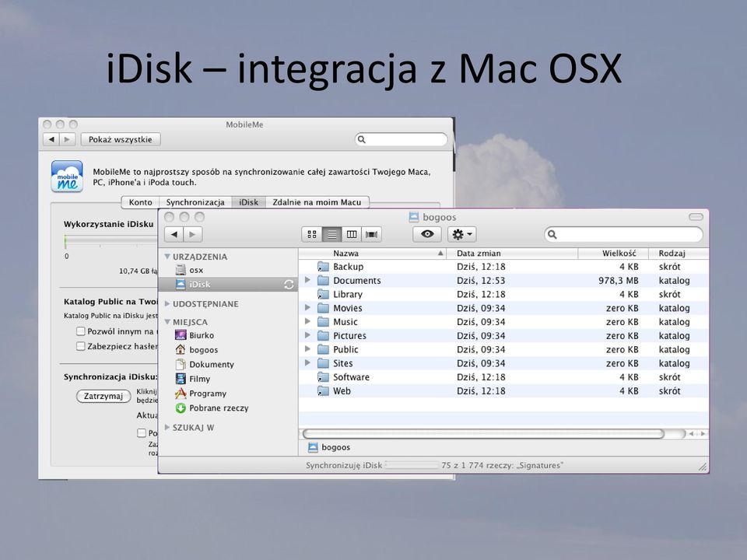The image size is (747, 560).
Task: Expand the Movies folder
Action: click(308, 308)
